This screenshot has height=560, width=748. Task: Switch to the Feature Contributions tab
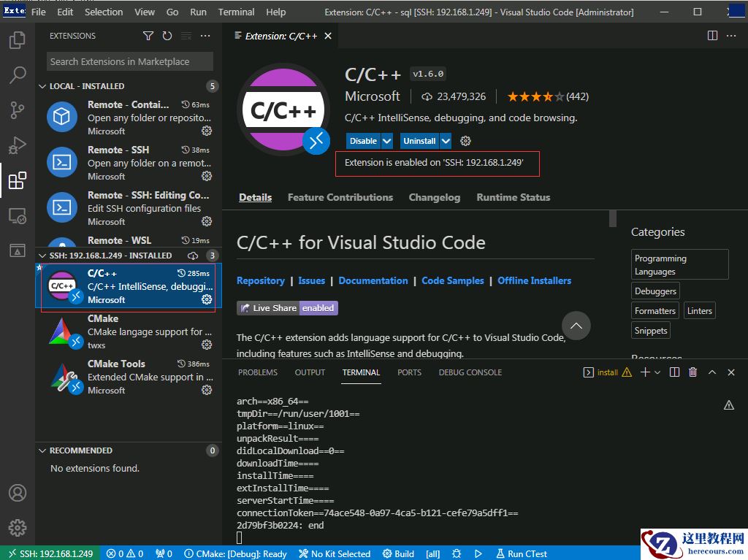(340, 197)
